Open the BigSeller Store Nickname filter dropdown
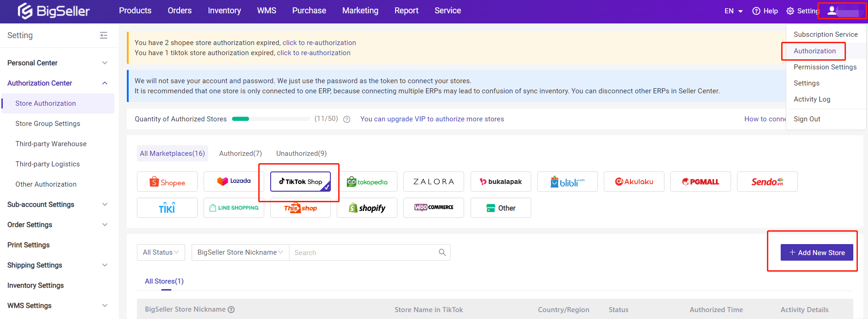The height and width of the screenshot is (319, 868). pos(240,252)
